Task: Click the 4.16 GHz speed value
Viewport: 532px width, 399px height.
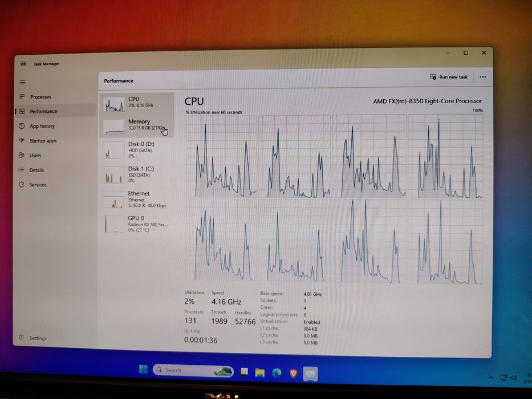Action: click(226, 302)
